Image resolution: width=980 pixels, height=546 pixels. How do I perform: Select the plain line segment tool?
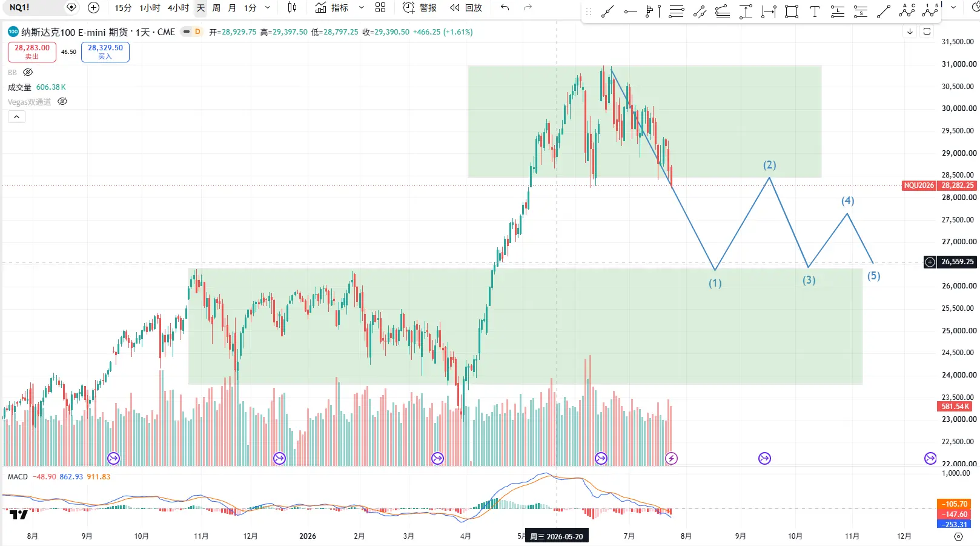click(x=884, y=12)
